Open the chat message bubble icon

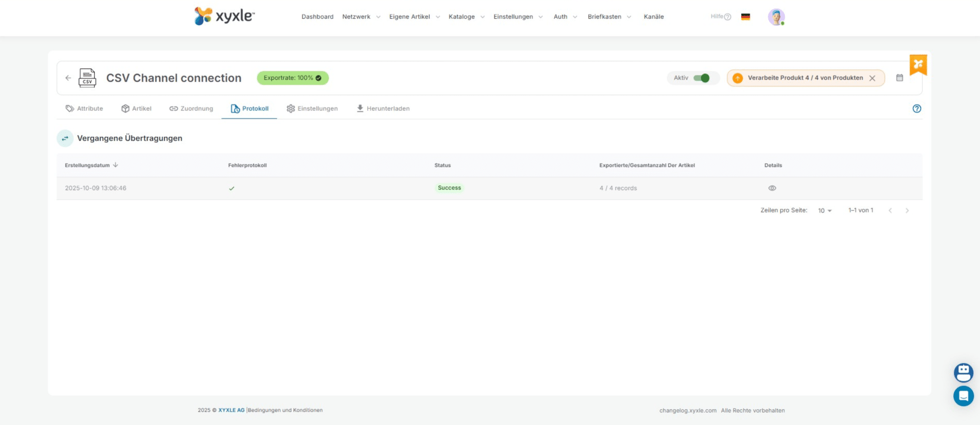963,396
